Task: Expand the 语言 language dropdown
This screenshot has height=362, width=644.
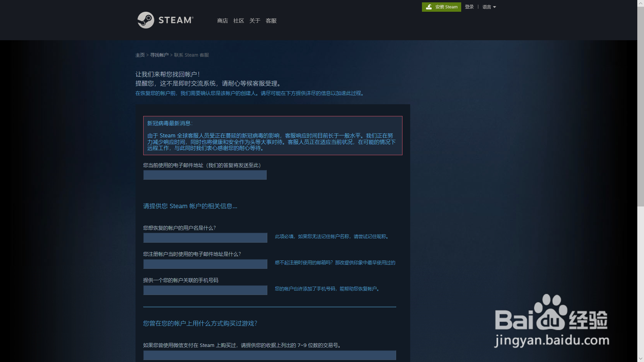Action: (489, 7)
